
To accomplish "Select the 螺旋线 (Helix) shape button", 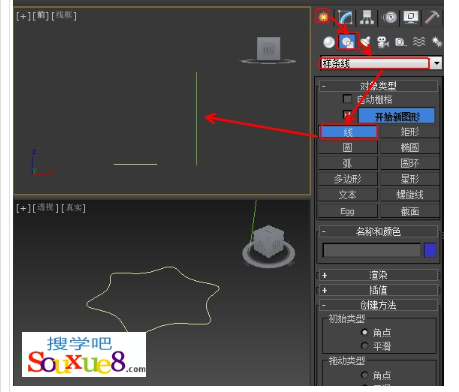I will [x=410, y=195].
